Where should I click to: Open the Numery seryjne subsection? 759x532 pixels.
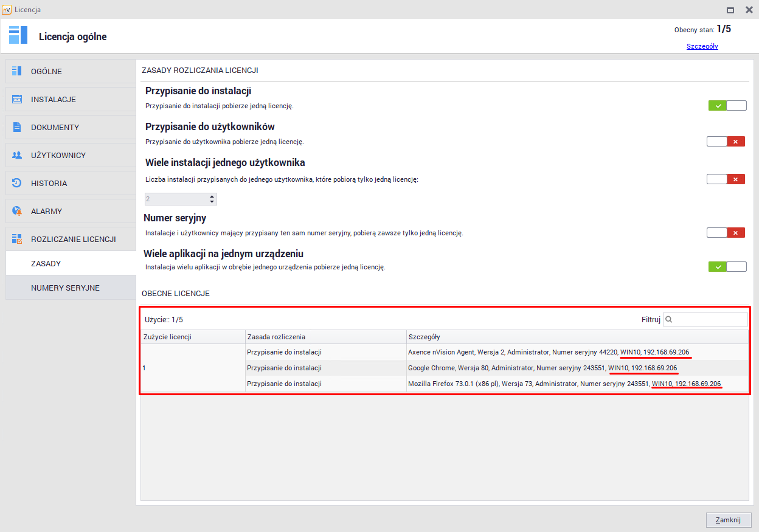65,288
